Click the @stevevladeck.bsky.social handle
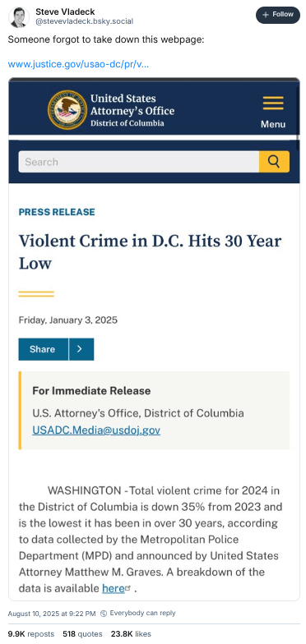This screenshot has width=306, height=644. point(84,21)
